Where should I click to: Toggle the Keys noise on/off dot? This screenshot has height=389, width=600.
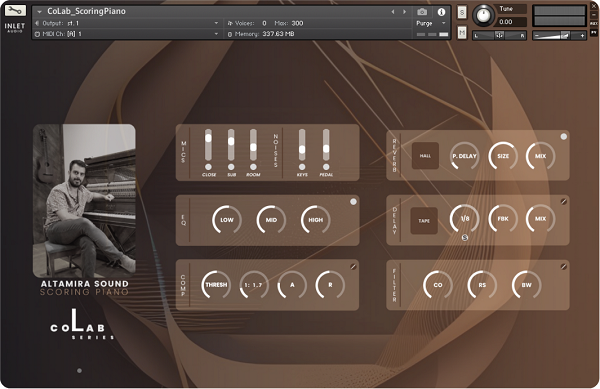coord(302,167)
